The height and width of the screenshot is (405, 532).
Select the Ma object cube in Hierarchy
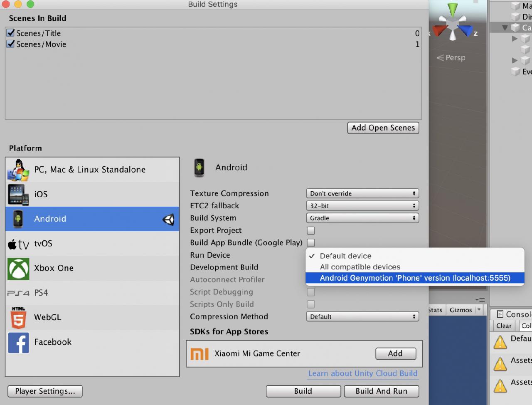click(x=515, y=6)
